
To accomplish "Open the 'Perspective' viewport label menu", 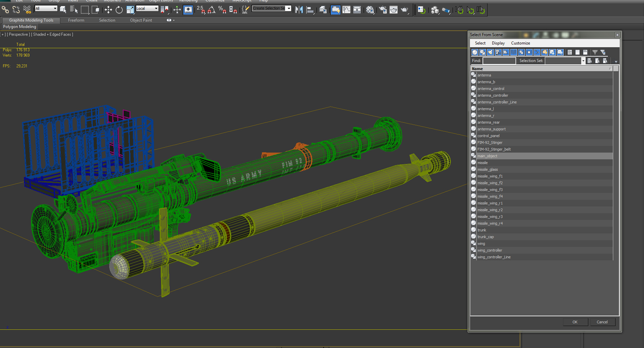I will 19,34.
